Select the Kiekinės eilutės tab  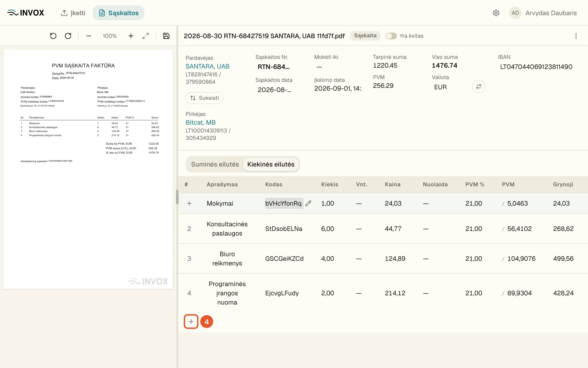(x=271, y=164)
